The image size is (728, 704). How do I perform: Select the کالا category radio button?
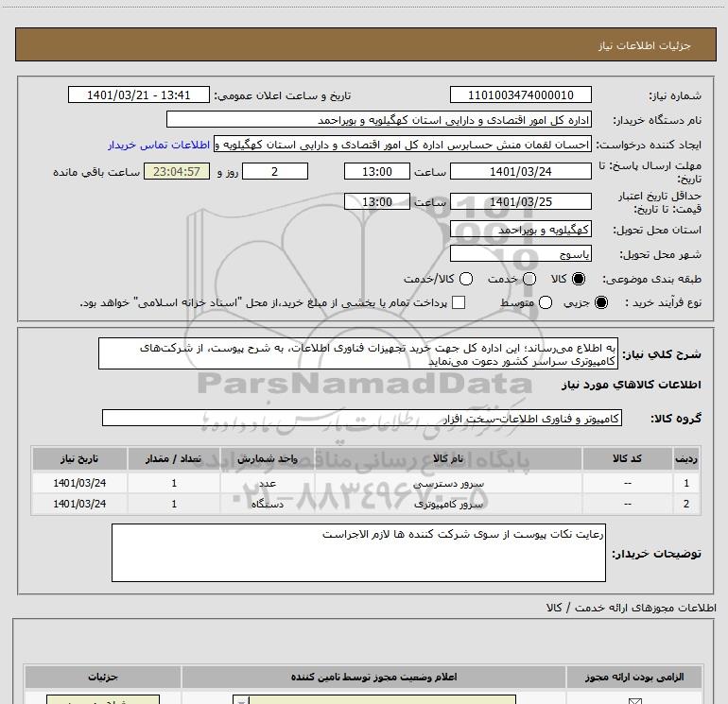click(x=579, y=279)
